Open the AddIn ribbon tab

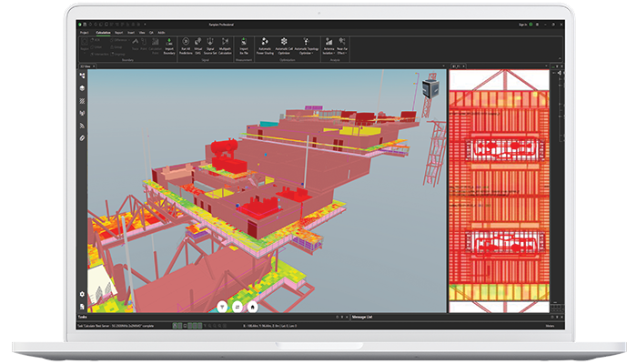pos(161,33)
